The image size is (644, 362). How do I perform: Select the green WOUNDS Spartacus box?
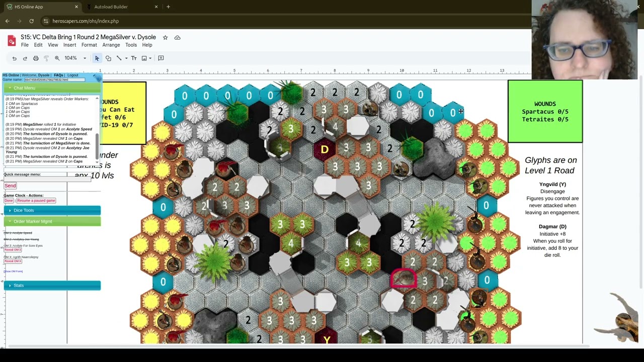545,112
